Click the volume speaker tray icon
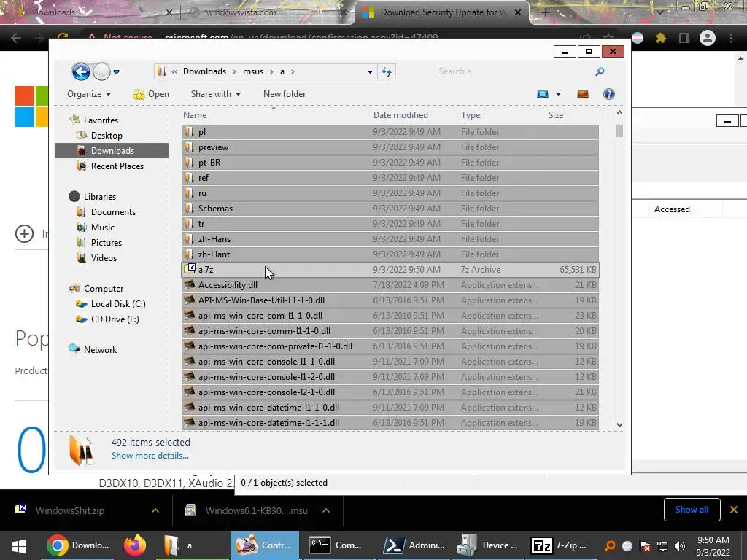Image resolution: width=747 pixels, height=560 pixels. 680,546
